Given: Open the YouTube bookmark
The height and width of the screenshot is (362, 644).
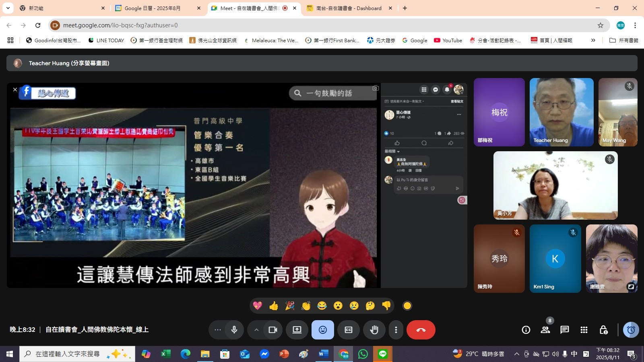Looking at the screenshot, I should (x=448, y=40).
